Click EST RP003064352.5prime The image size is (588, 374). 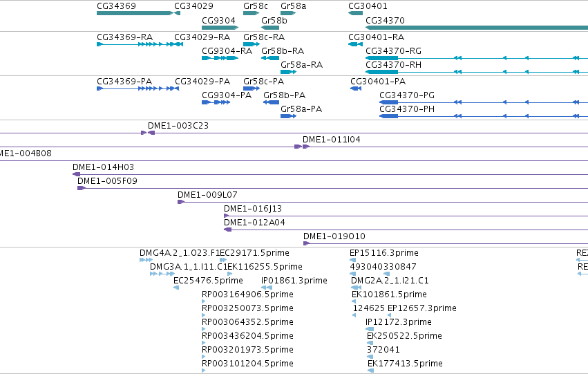coord(204,329)
